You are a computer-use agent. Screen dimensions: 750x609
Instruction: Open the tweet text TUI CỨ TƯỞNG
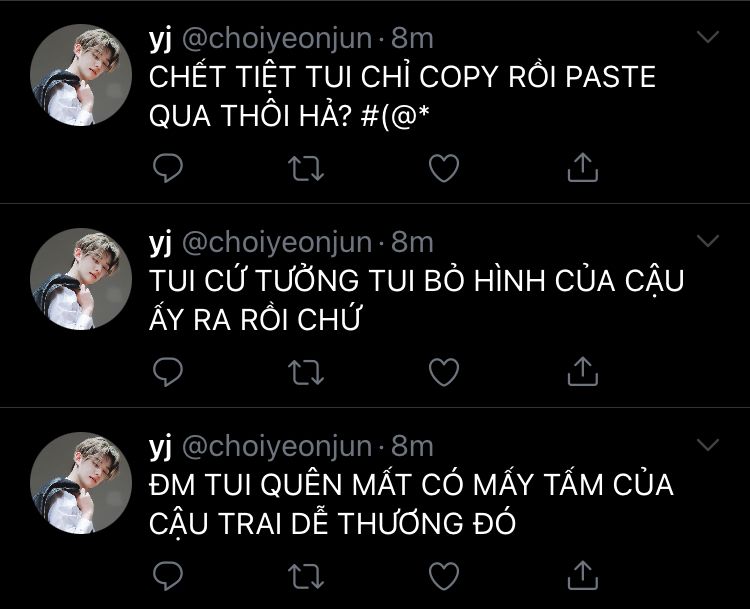click(x=417, y=299)
